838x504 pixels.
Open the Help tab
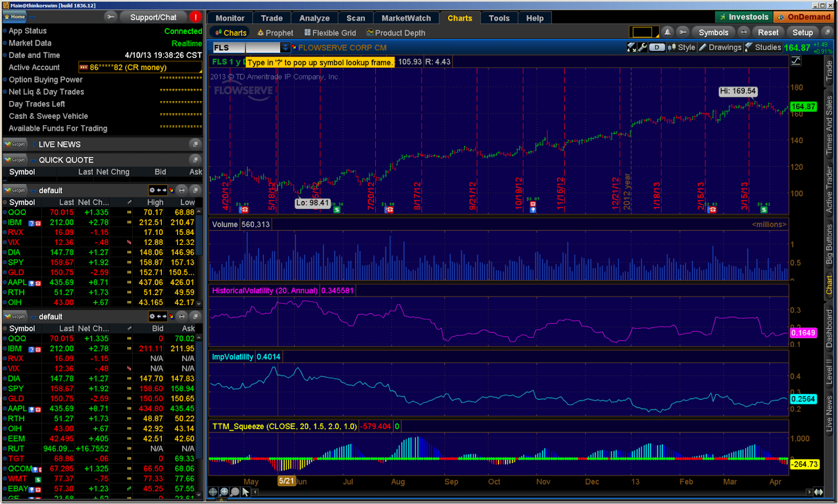pos(535,18)
